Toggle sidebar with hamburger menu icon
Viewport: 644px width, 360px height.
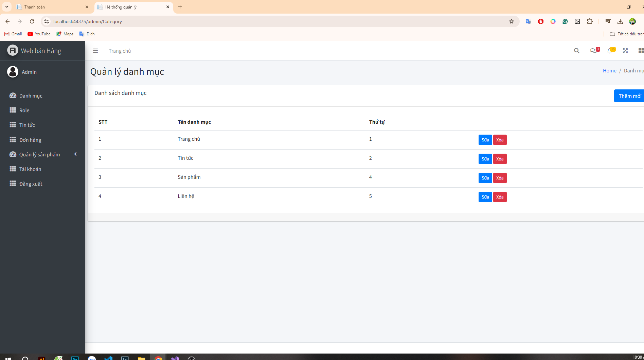pyautogui.click(x=95, y=51)
